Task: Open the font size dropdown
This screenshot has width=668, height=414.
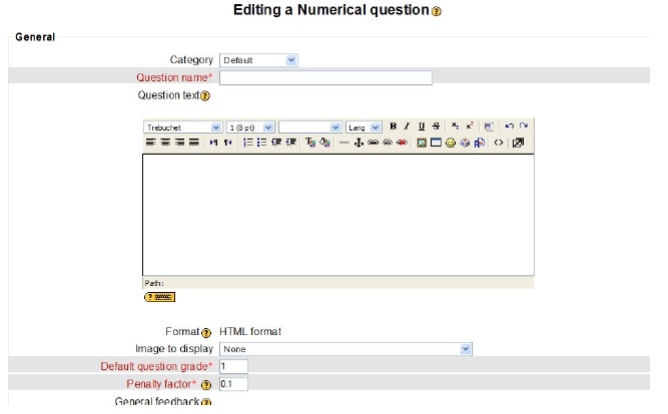Action: [x=249, y=128]
